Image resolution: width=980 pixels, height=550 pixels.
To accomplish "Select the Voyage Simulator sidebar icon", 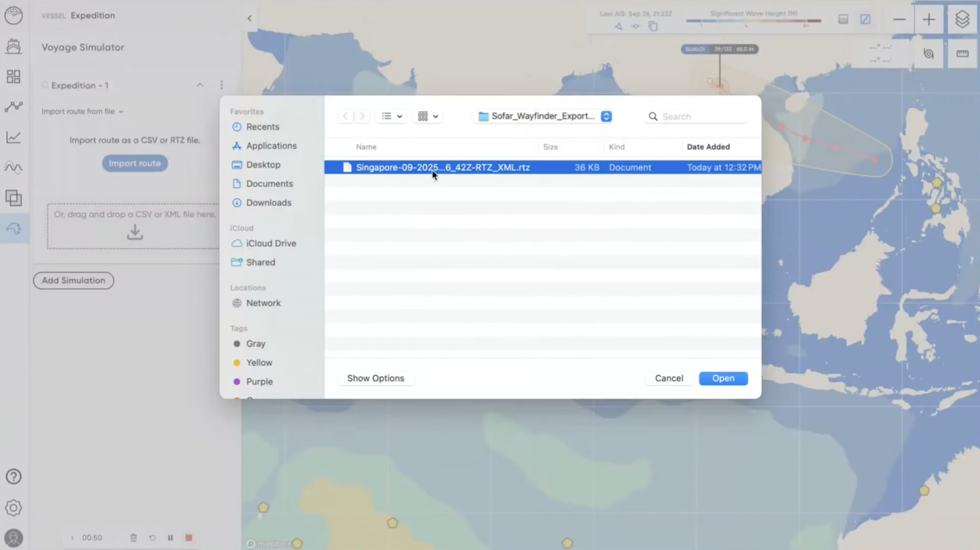I will click(13, 229).
